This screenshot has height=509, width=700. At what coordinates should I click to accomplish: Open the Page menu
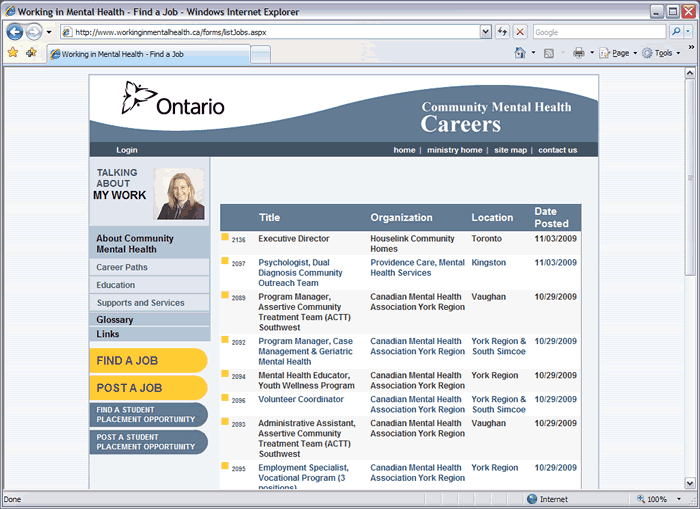click(617, 53)
